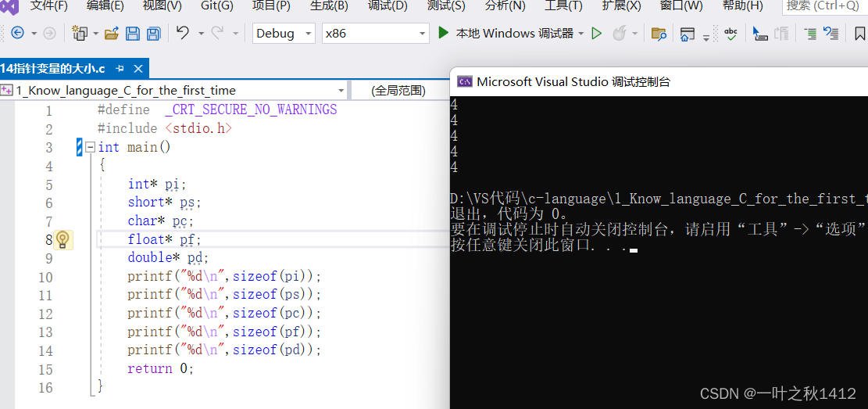The image size is (868, 409).
Task: Click "sizeof(pd)" printf line 14
Action: tap(224, 350)
